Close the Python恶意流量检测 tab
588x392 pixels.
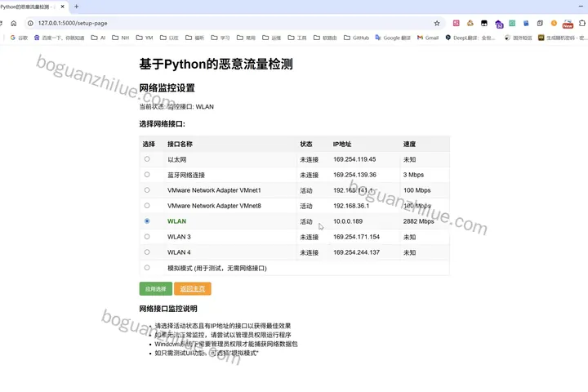[63, 7]
